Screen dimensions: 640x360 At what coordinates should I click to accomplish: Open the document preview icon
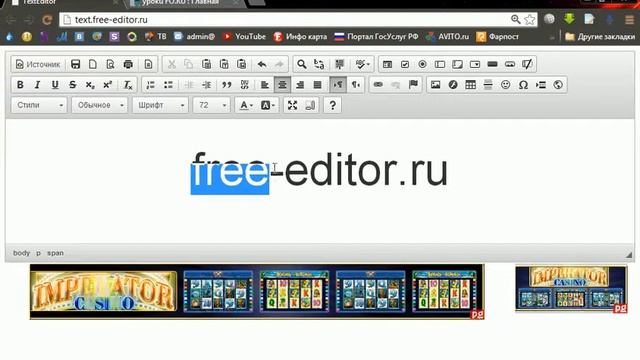point(110,64)
